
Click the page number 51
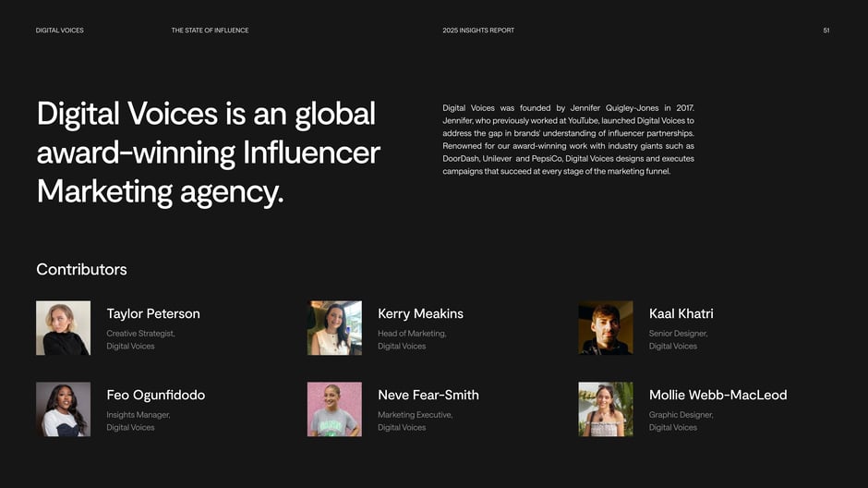826,30
